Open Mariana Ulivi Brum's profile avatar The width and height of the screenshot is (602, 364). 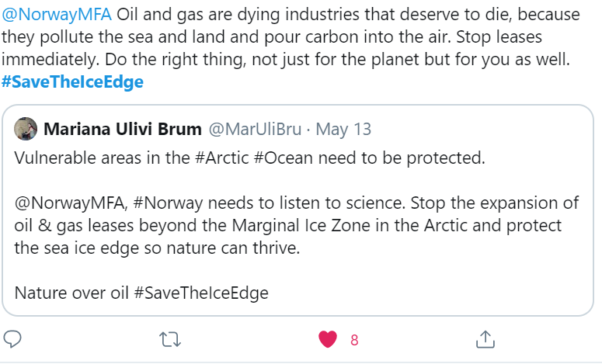coord(26,129)
